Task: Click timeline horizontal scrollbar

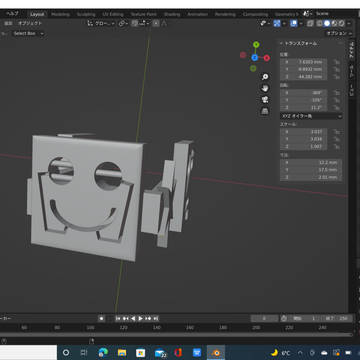Action: click(x=176, y=334)
